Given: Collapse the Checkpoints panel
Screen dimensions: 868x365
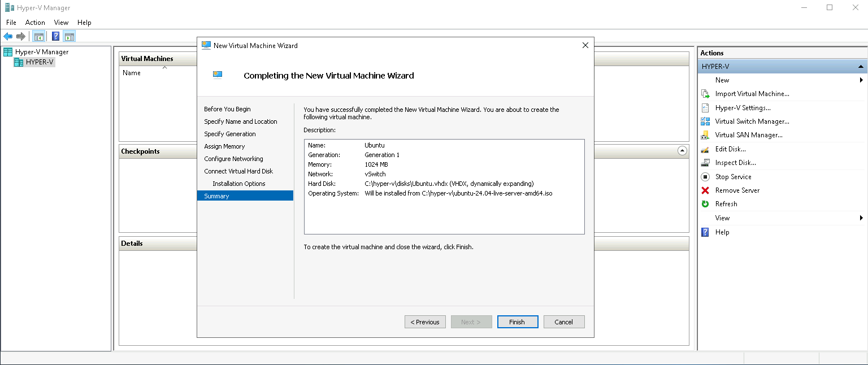Looking at the screenshot, I should tap(682, 151).
